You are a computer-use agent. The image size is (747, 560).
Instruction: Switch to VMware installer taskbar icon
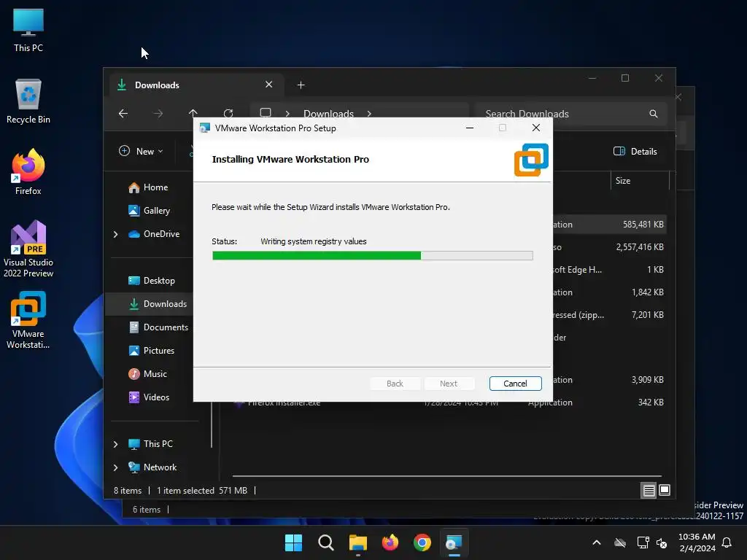click(x=454, y=542)
